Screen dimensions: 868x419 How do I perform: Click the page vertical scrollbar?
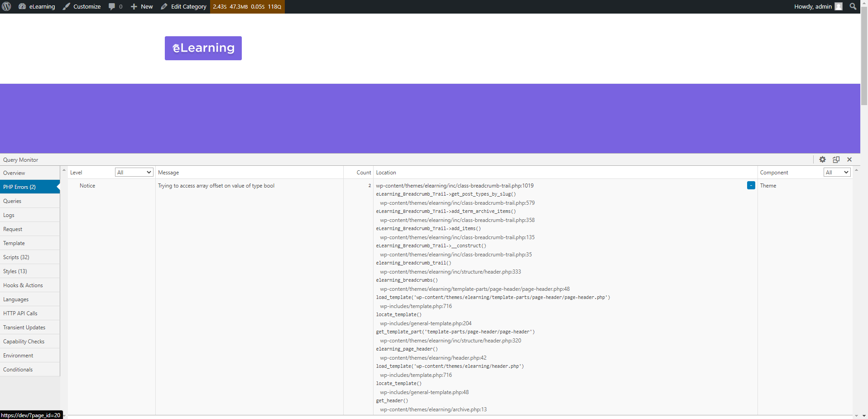click(x=864, y=57)
